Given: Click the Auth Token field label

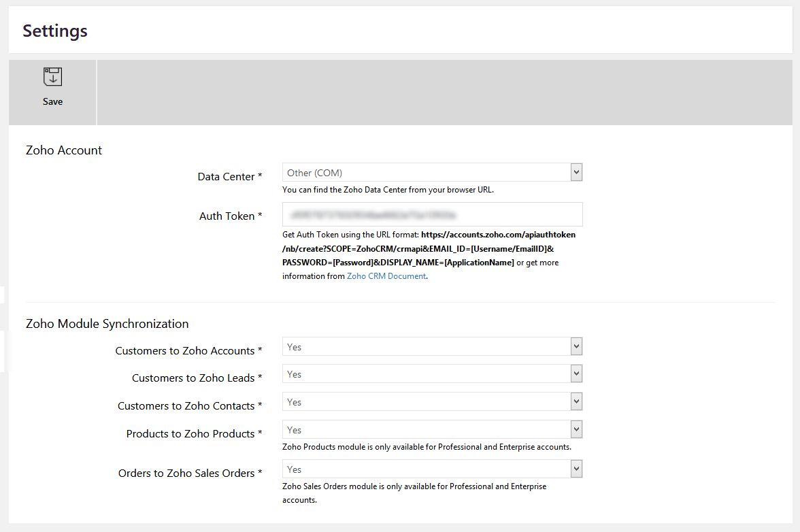Looking at the screenshot, I should pyautogui.click(x=227, y=216).
